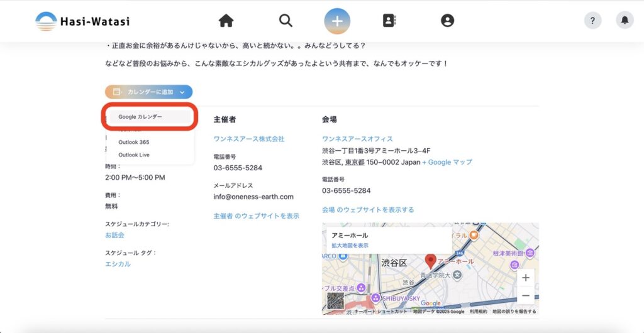
Task: Click the question mark help icon
Action: [x=592, y=21]
